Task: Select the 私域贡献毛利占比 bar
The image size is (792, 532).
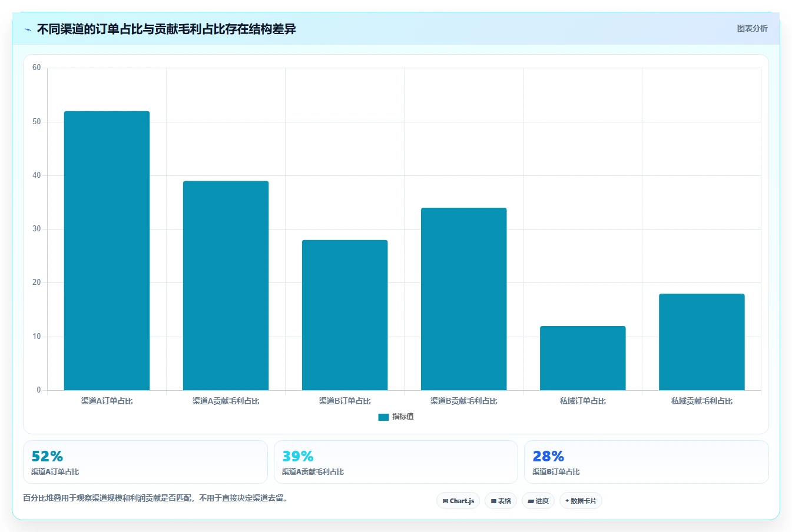Action: pos(701,342)
